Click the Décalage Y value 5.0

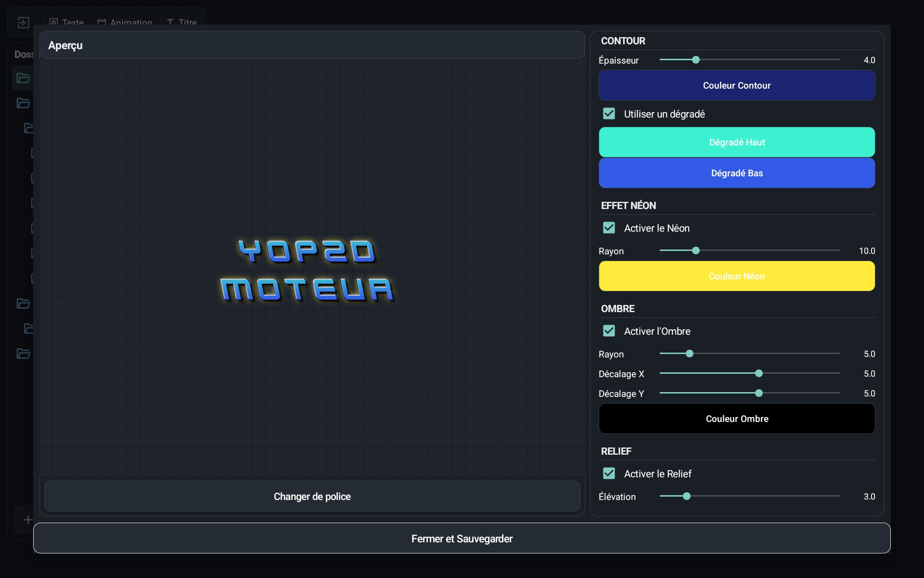tap(869, 394)
